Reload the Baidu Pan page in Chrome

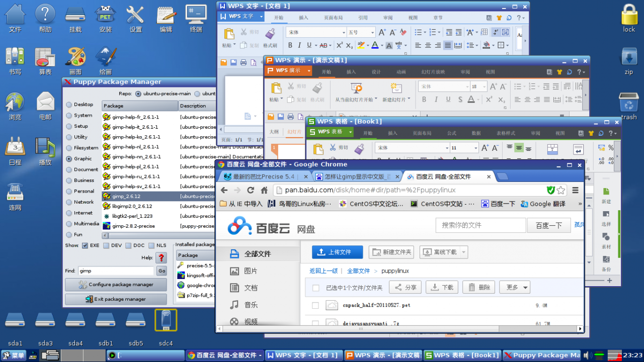pos(251,190)
